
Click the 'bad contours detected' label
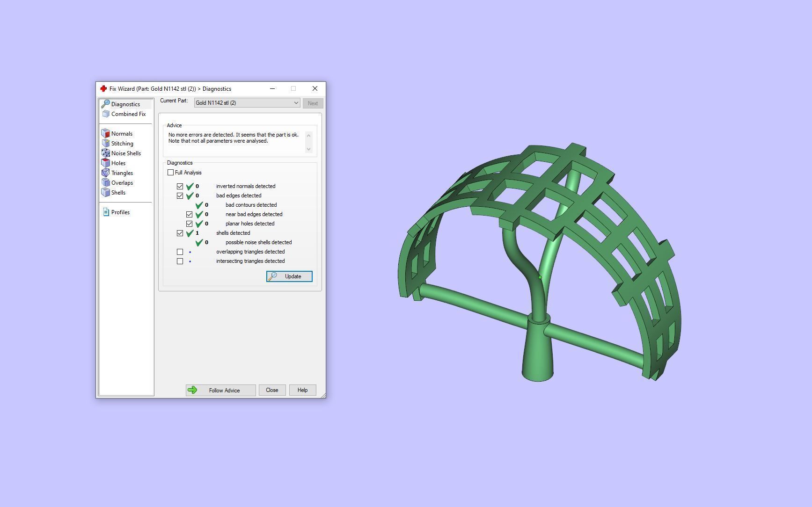coord(251,205)
